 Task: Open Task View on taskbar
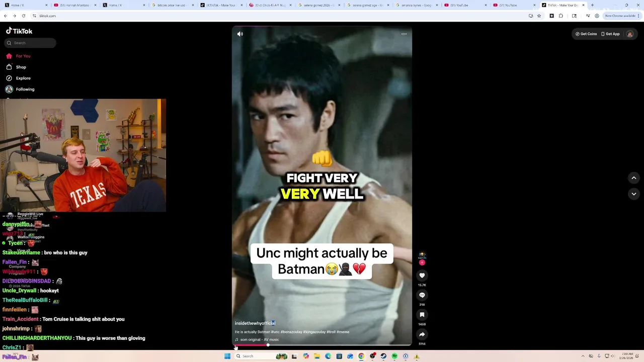point(295,356)
